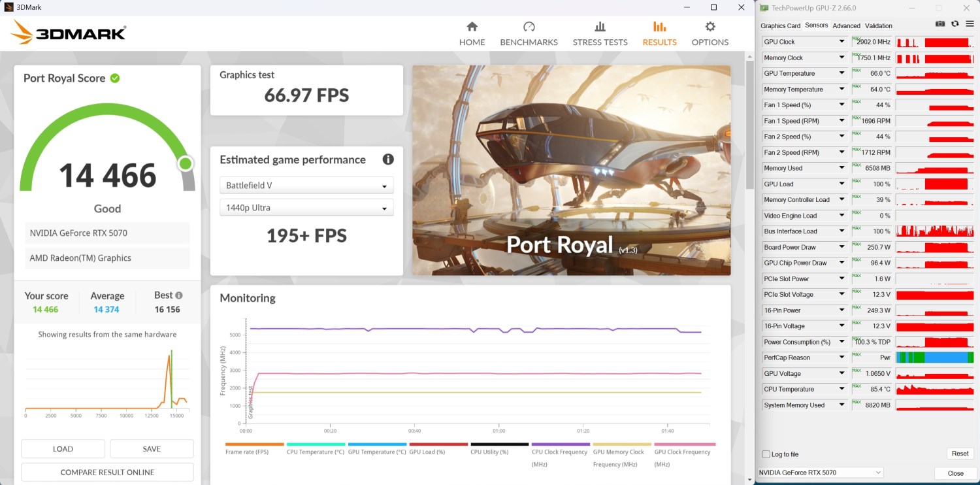Open Options gear icon in 3DMark
The height and width of the screenshot is (485, 980).
(x=710, y=27)
